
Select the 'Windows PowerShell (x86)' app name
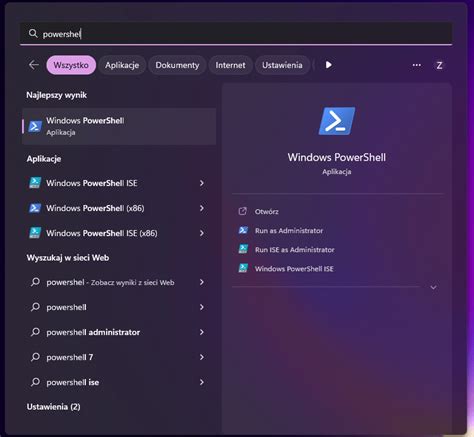click(x=95, y=208)
